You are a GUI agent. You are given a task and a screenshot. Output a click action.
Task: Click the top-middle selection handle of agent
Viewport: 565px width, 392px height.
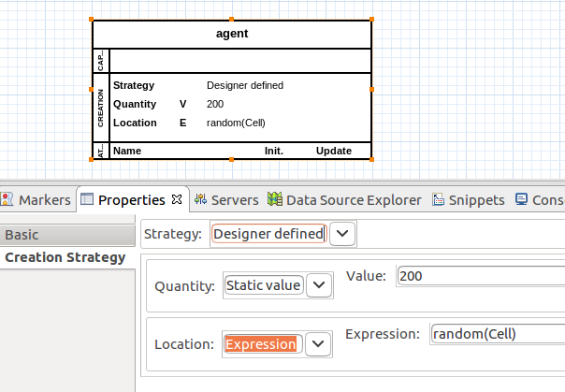tap(231, 20)
